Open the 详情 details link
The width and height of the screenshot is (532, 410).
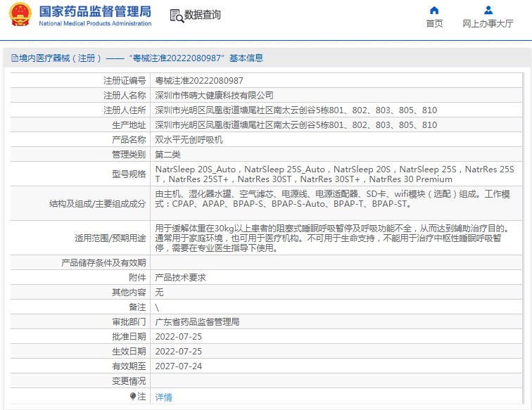(x=163, y=397)
